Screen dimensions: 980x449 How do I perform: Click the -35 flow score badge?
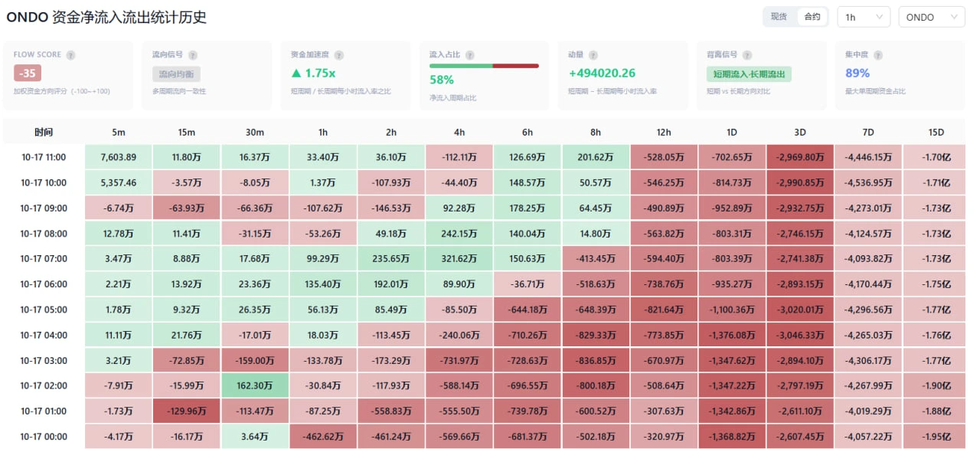tap(28, 74)
